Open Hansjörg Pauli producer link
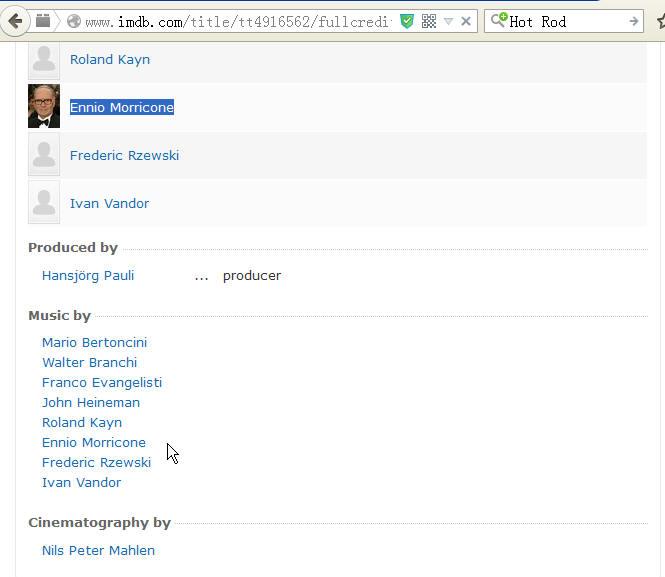665x577 pixels. (x=88, y=276)
